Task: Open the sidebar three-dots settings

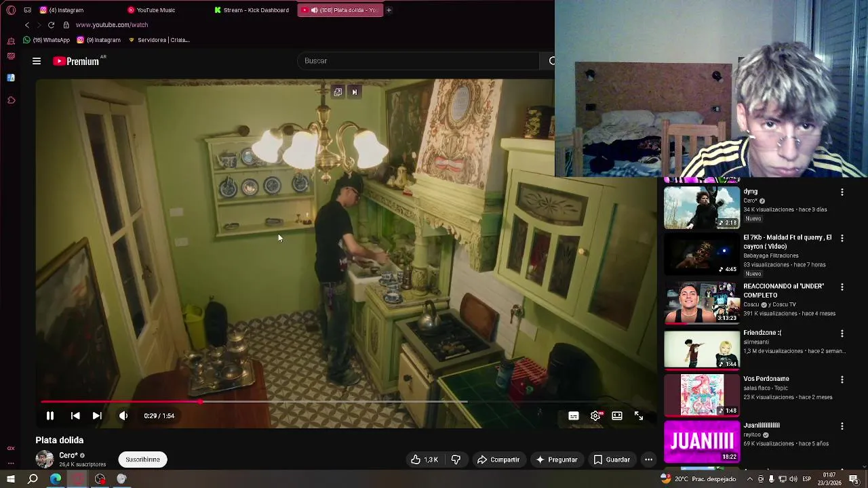Action: pyautogui.click(x=11, y=463)
